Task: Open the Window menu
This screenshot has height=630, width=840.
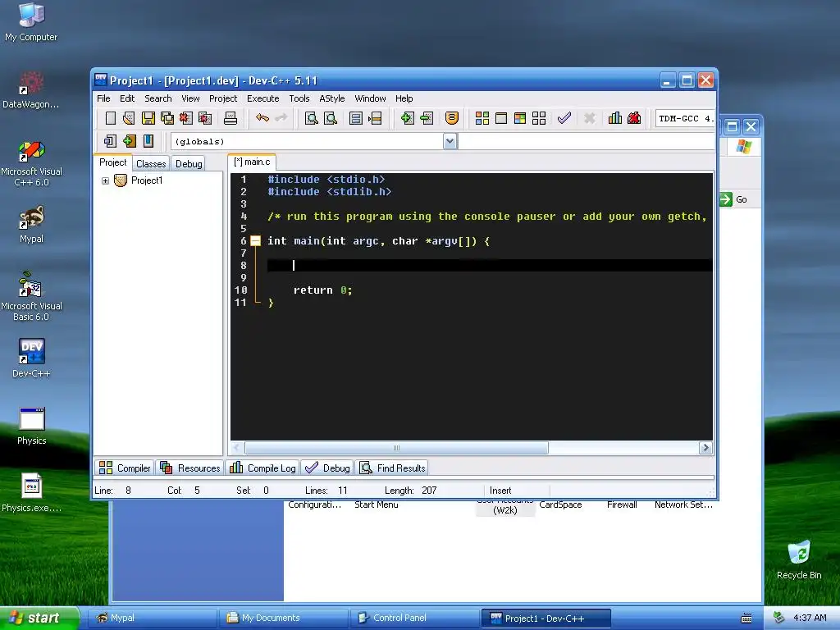Action: [370, 98]
